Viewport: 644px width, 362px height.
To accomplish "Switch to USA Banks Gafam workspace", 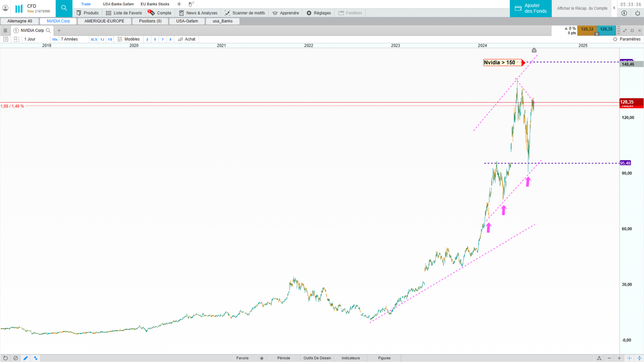I will (118, 4).
